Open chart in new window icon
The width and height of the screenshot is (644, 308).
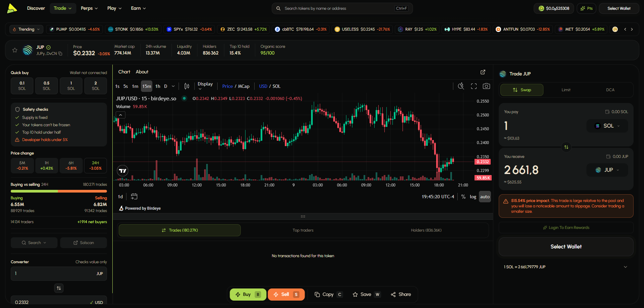(x=483, y=72)
